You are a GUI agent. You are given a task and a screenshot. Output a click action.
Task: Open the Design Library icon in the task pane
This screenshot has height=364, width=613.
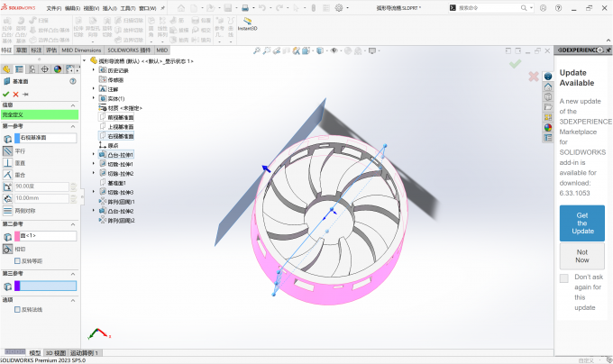coord(548,96)
